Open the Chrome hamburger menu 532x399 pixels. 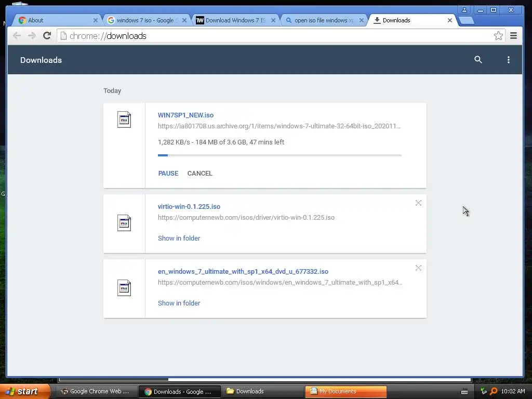point(514,36)
